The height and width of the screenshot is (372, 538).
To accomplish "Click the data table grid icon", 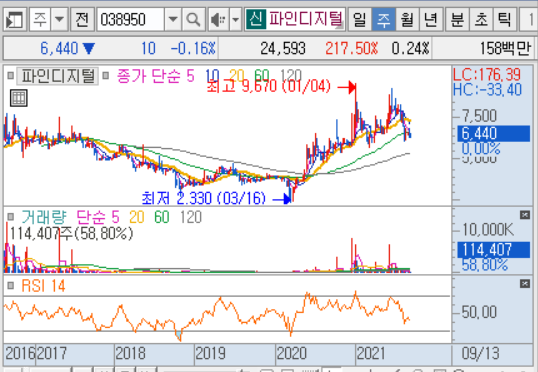I will click(x=19, y=98).
